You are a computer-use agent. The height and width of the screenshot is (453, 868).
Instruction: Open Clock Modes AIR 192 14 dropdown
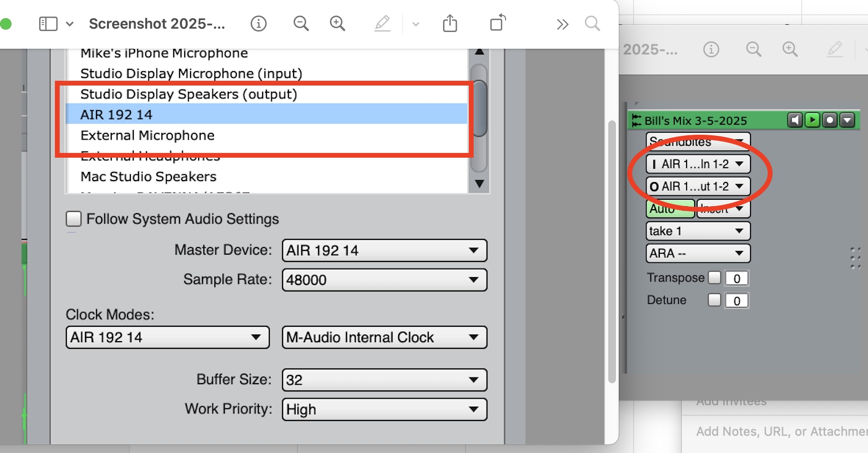pos(168,337)
